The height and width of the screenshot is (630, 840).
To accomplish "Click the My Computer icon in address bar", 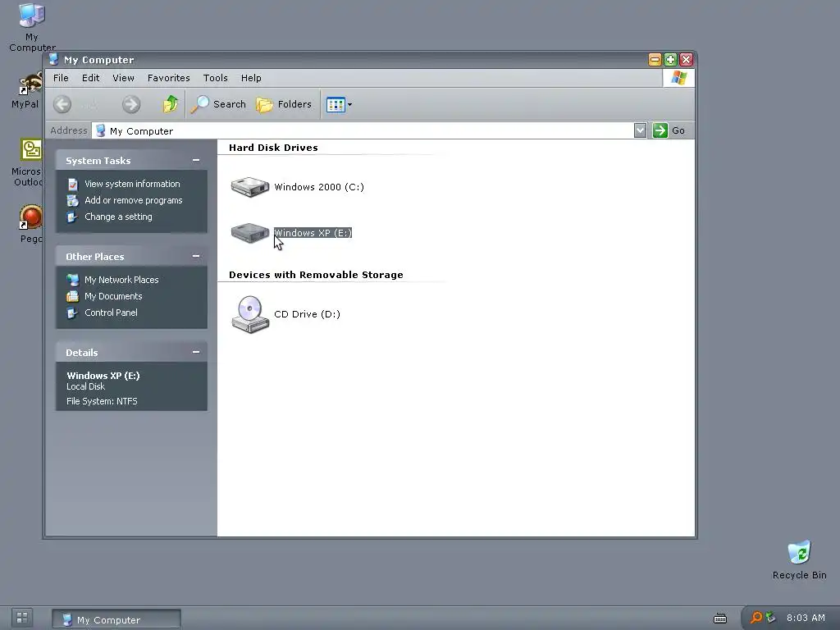I will (x=100, y=130).
